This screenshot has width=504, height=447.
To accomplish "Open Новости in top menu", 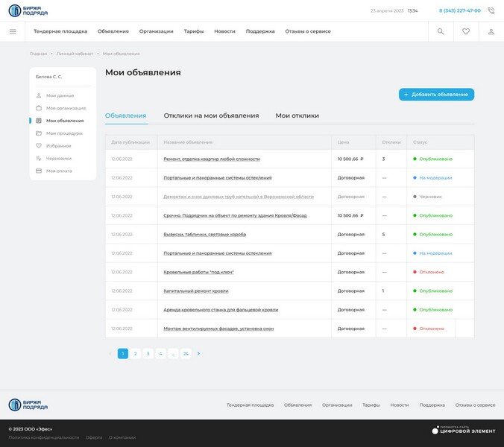I will pyautogui.click(x=224, y=31).
